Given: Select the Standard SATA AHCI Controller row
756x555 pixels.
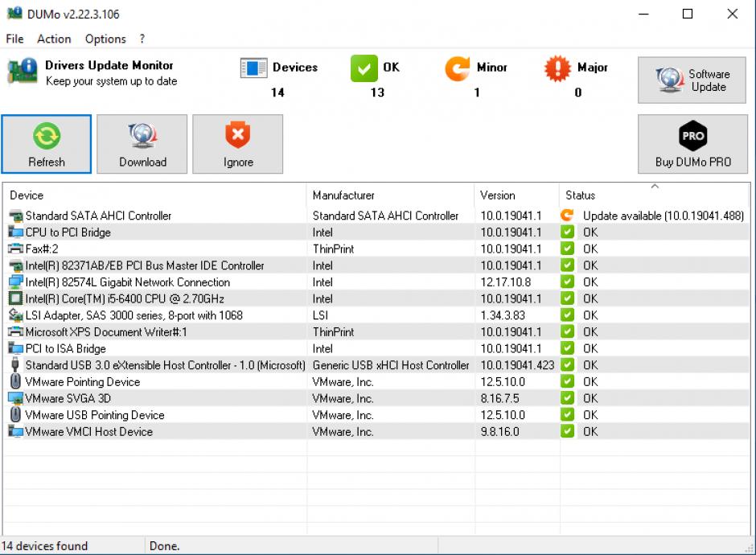Looking at the screenshot, I should (x=376, y=216).
